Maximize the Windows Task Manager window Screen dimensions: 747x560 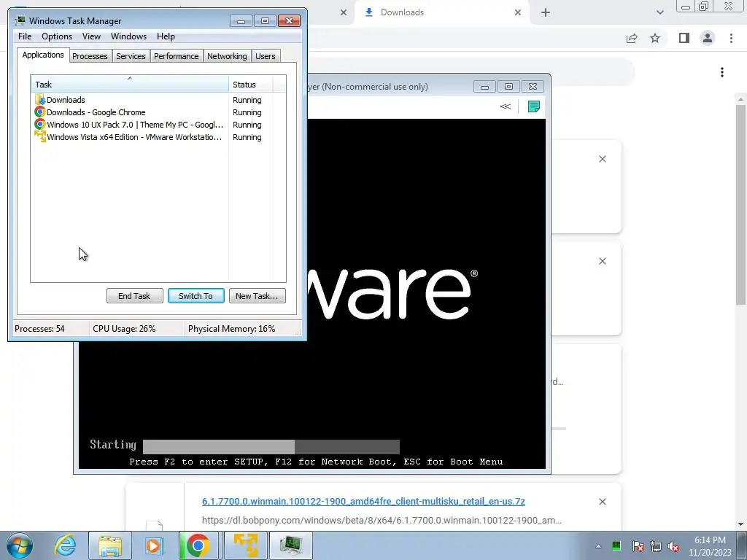tap(265, 20)
